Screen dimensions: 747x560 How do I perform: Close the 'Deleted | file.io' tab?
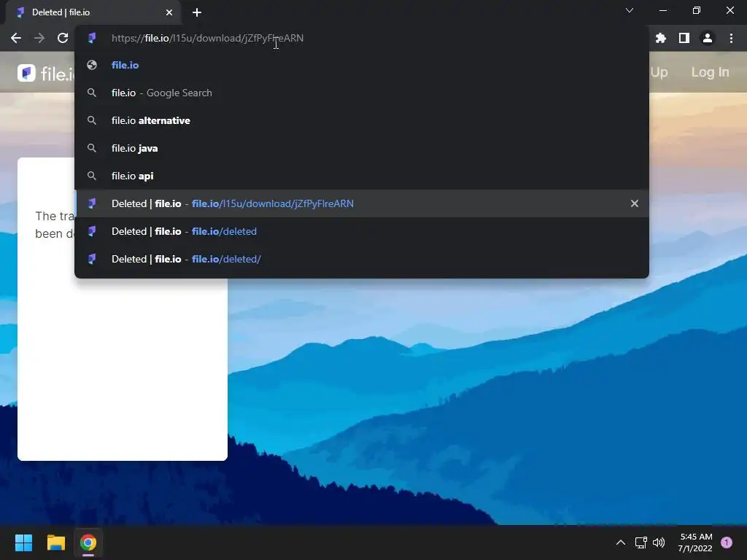169,12
